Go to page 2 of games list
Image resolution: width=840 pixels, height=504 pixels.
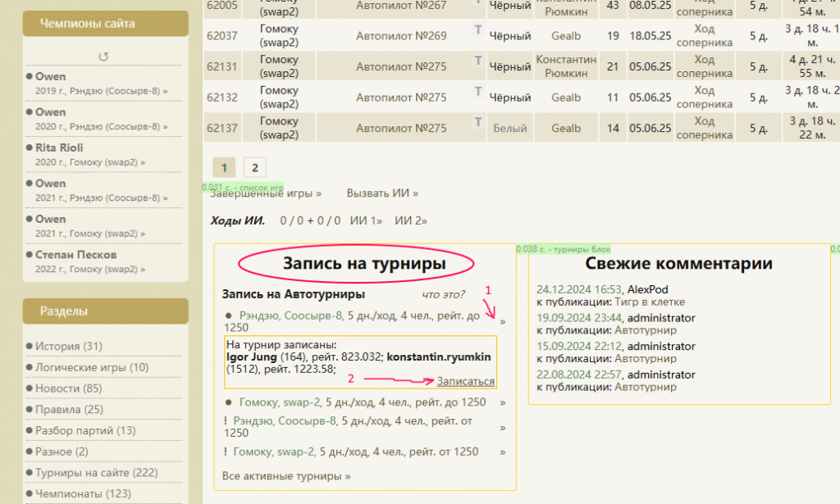pyautogui.click(x=254, y=168)
